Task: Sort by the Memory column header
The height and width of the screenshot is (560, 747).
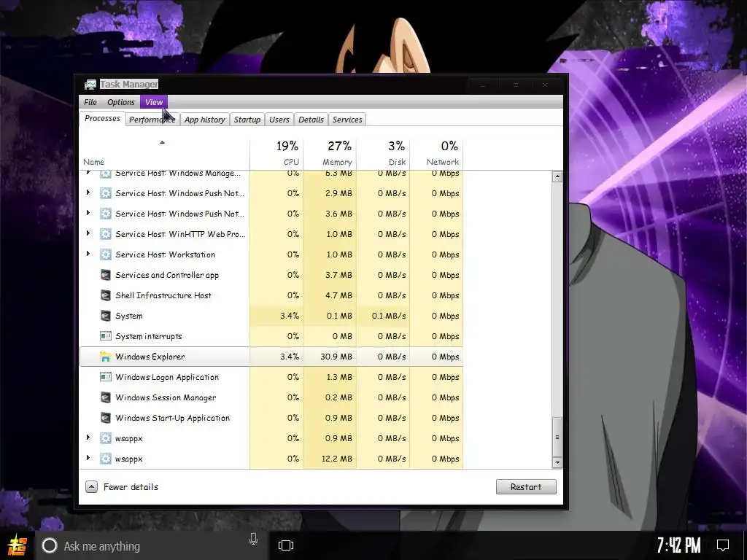Action: (330, 153)
